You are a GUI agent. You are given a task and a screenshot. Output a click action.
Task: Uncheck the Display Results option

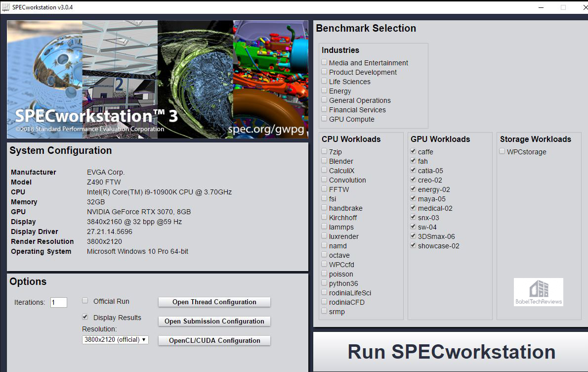85,317
